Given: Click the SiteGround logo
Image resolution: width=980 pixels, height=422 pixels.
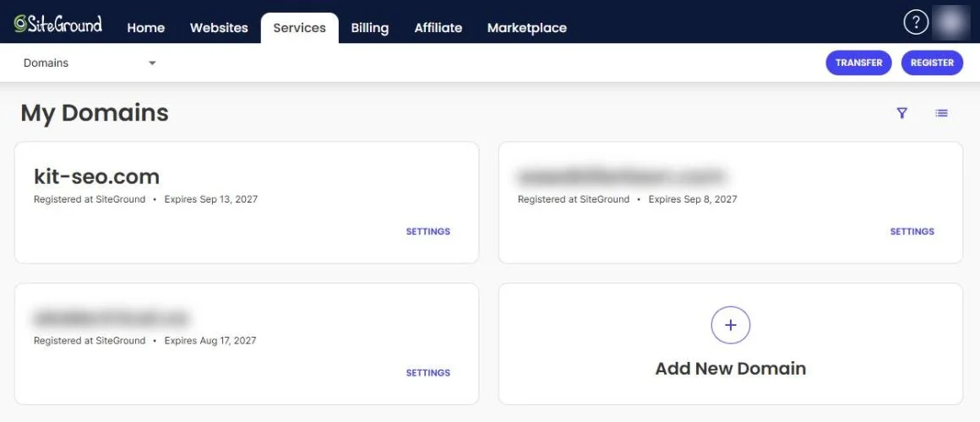Looking at the screenshot, I should pyautogui.click(x=58, y=24).
